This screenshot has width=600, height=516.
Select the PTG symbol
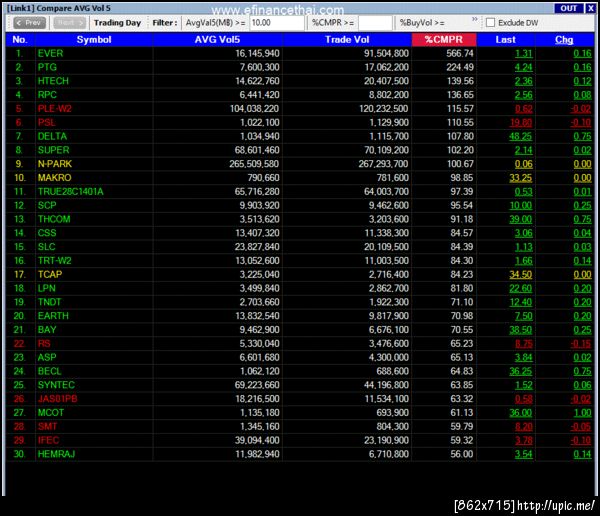click(47, 67)
